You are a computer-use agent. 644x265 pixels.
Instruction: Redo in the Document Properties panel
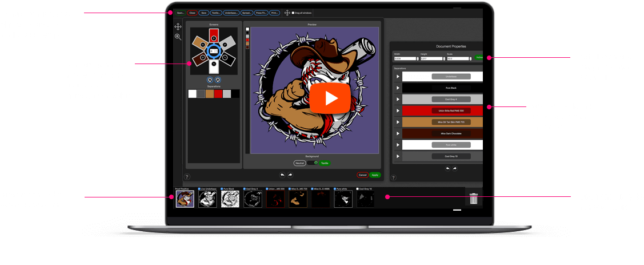coord(455,168)
